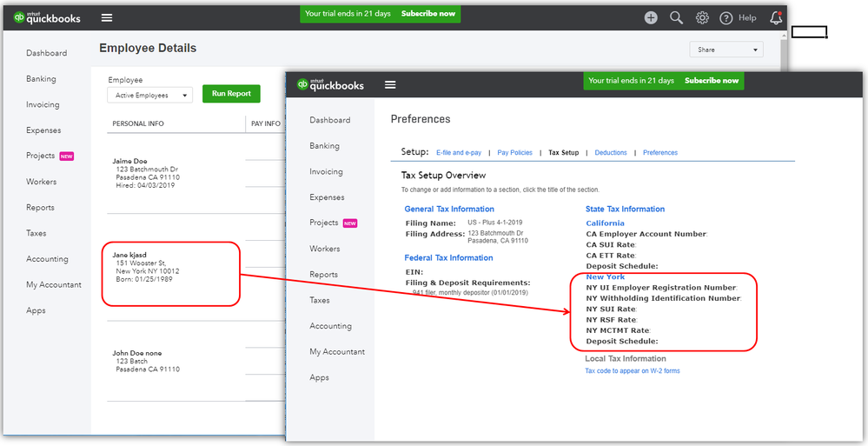Click Subscribe now in the front window banner

coord(712,80)
